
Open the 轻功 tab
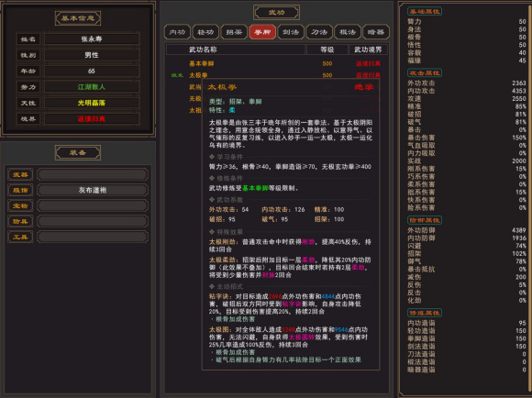click(205, 32)
